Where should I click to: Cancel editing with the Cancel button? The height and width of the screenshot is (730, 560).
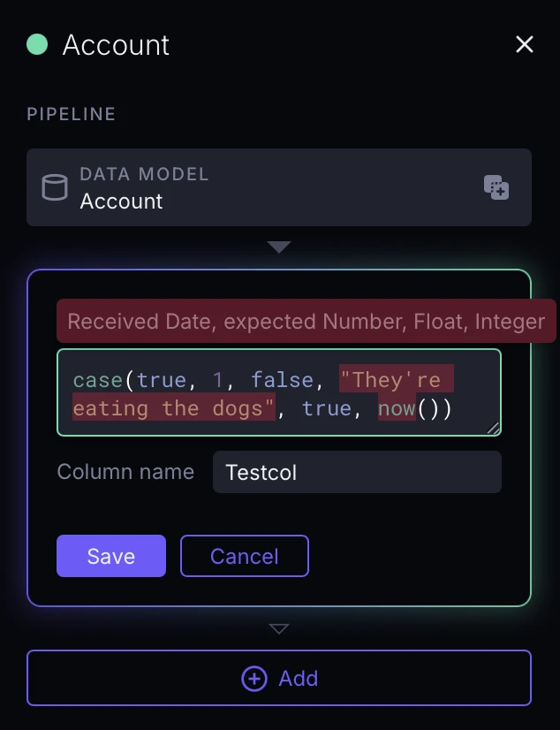click(245, 556)
